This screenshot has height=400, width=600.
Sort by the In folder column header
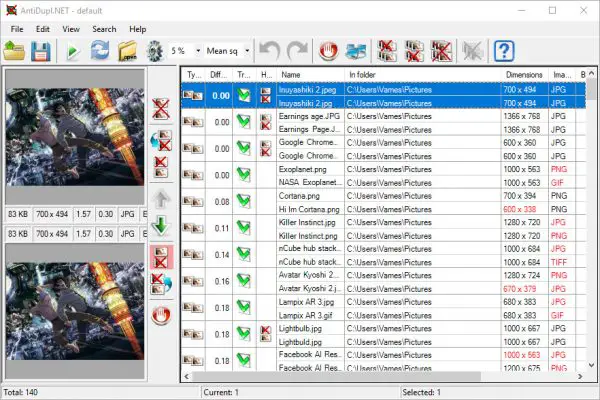422,75
